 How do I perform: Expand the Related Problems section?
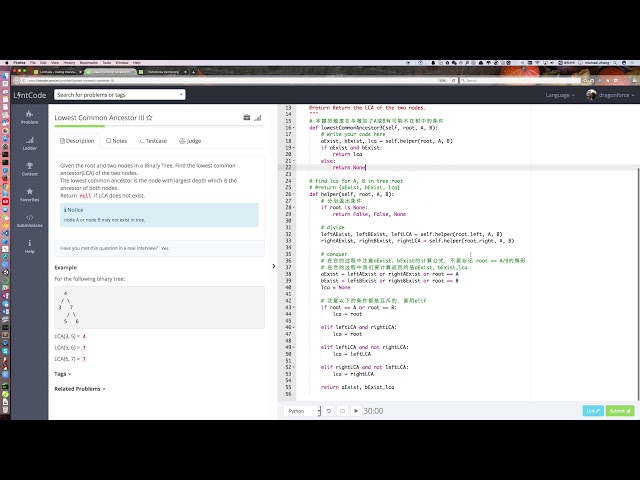tap(81, 388)
